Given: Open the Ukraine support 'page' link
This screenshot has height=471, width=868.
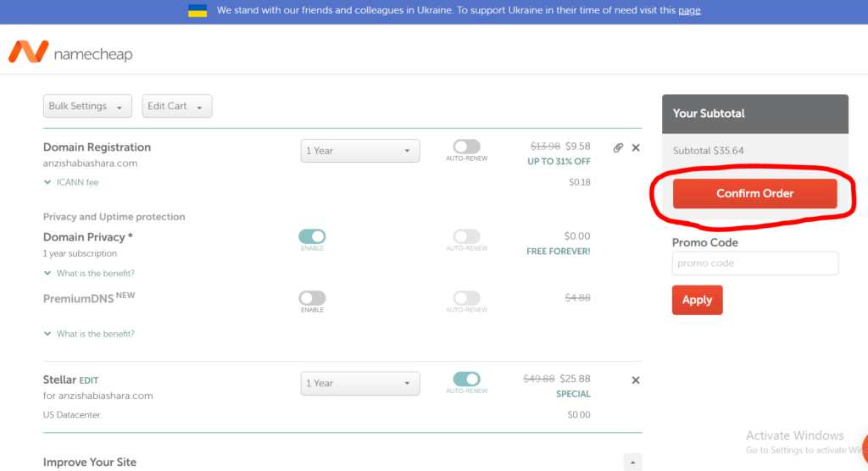Looking at the screenshot, I should point(689,10).
